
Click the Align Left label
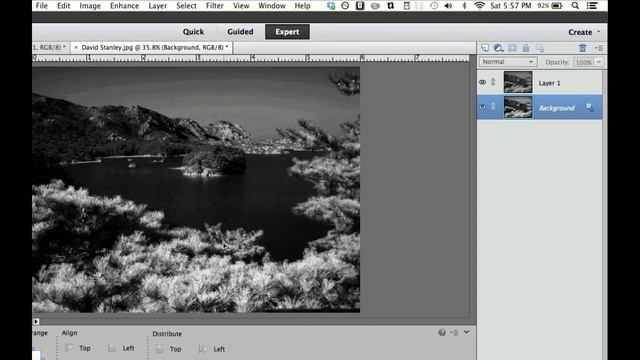(129, 348)
